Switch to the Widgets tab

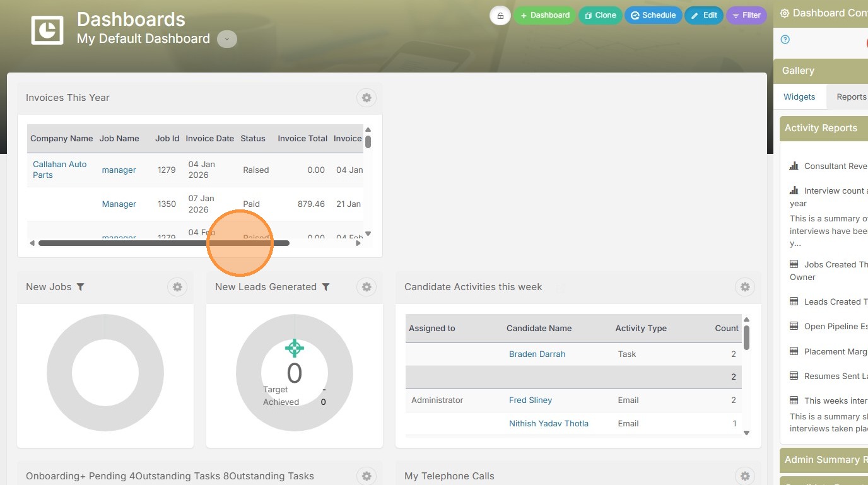799,96
